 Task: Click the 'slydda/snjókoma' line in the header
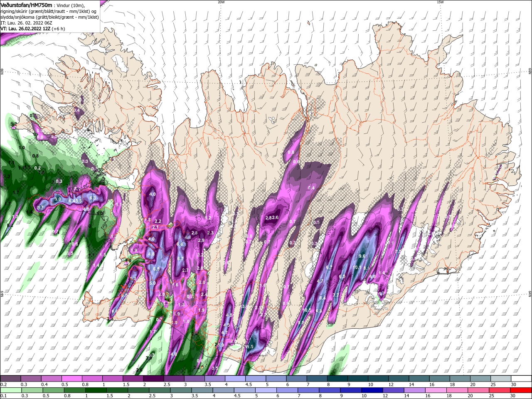(x=49, y=17)
